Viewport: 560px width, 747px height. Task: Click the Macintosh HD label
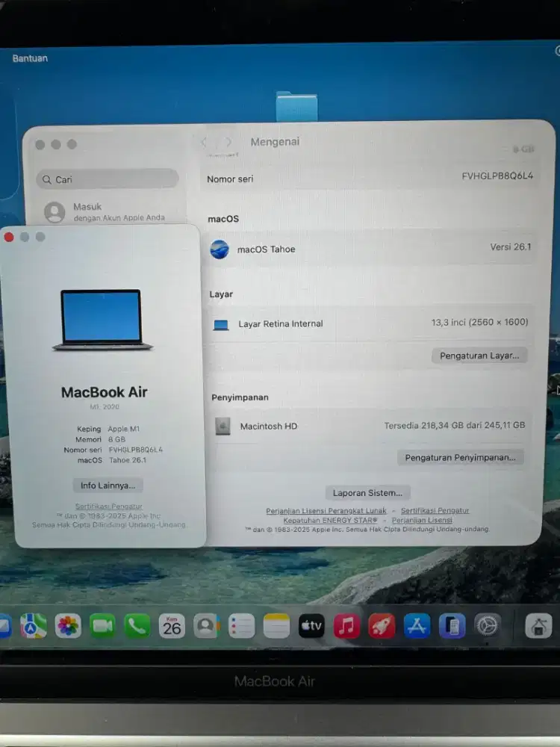tap(269, 427)
